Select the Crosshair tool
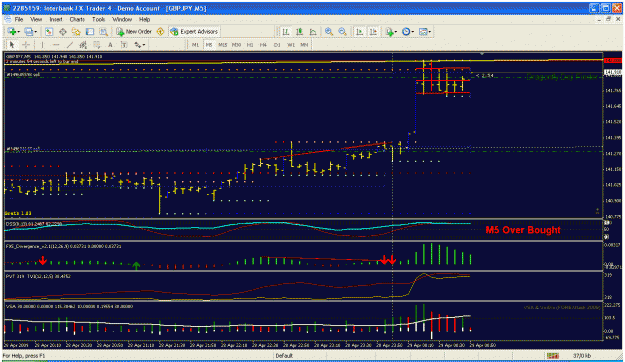Screen dimensions: 625x362 (x=26, y=45)
